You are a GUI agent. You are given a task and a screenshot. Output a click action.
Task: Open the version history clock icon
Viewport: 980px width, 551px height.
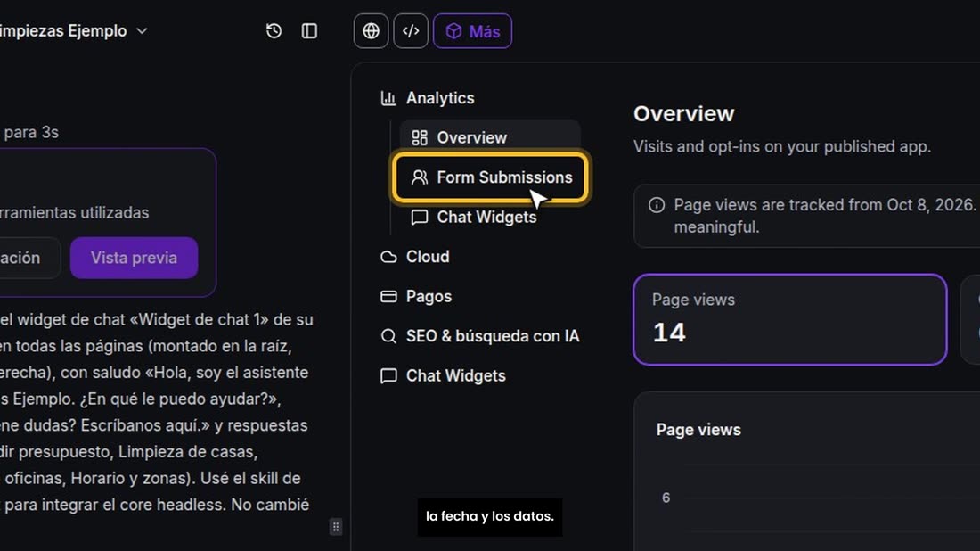click(274, 30)
